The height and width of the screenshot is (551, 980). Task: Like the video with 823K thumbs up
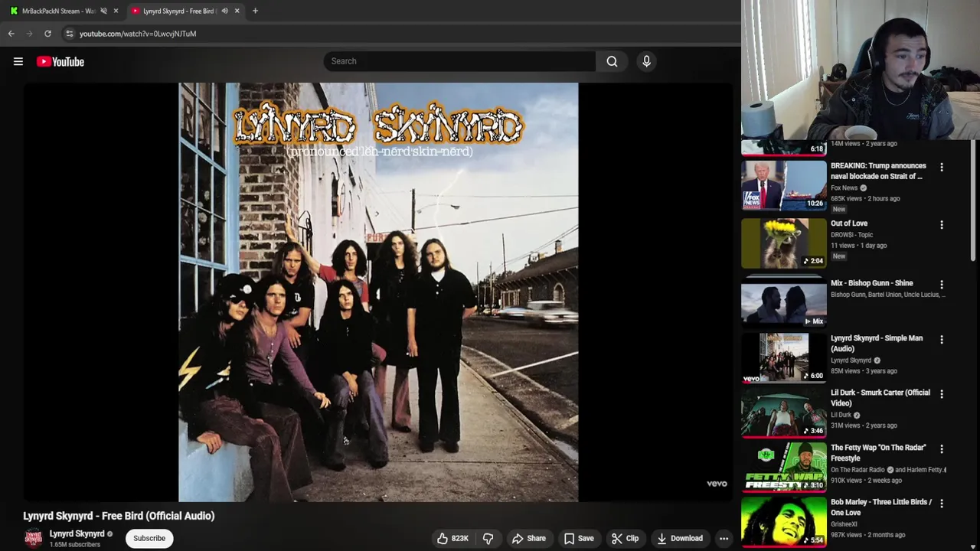coord(452,539)
